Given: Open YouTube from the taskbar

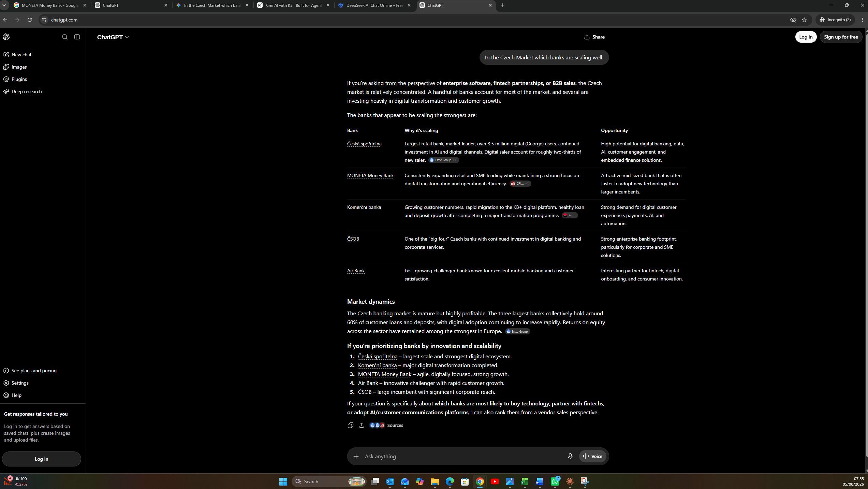Looking at the screenshot, I should pos(495,481).
